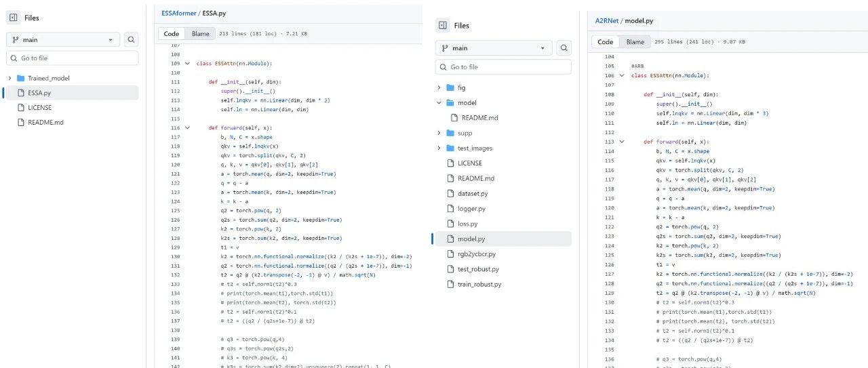Viewport: 868px width, 368px height.
Task: Focus Go to file field in ESSAformer window
Action: [72, 58]
